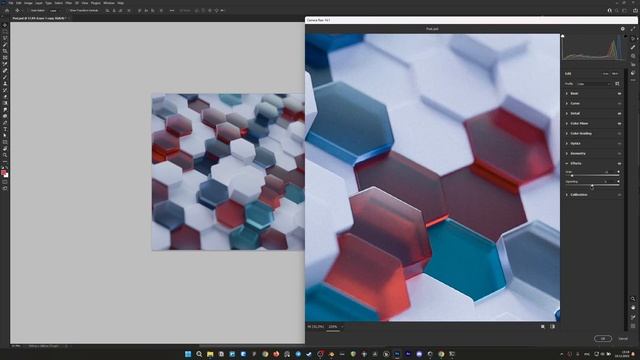Open Camera Raw Presets icon in right strip
This screenshot has height=360, width=640.
point(633,73)
